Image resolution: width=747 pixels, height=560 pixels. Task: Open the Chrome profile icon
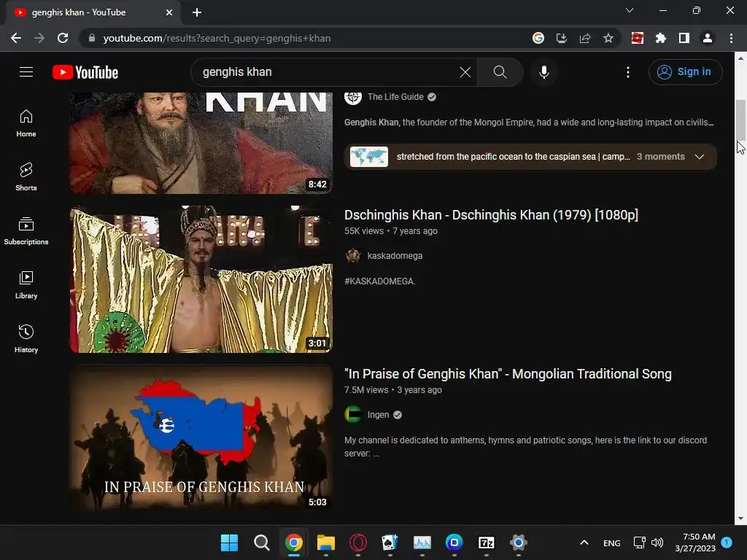707,38
